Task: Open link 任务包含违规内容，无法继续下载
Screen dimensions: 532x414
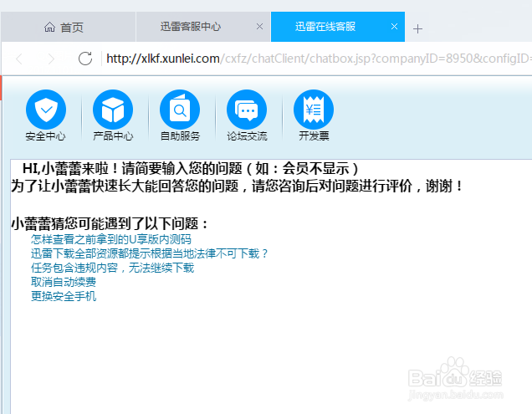Action: [x=112, y=268]
